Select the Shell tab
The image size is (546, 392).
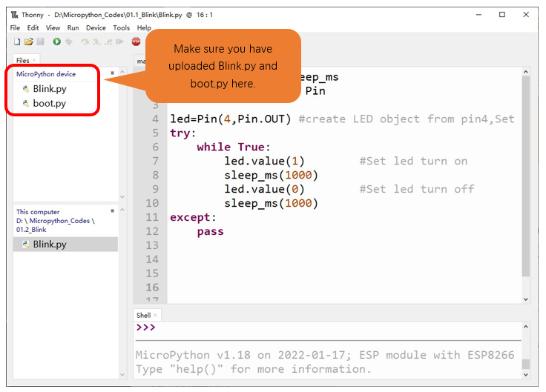(143, 315)
